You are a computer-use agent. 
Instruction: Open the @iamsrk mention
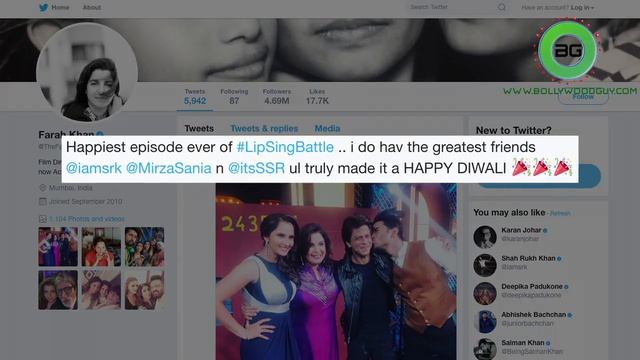[94, 168]
